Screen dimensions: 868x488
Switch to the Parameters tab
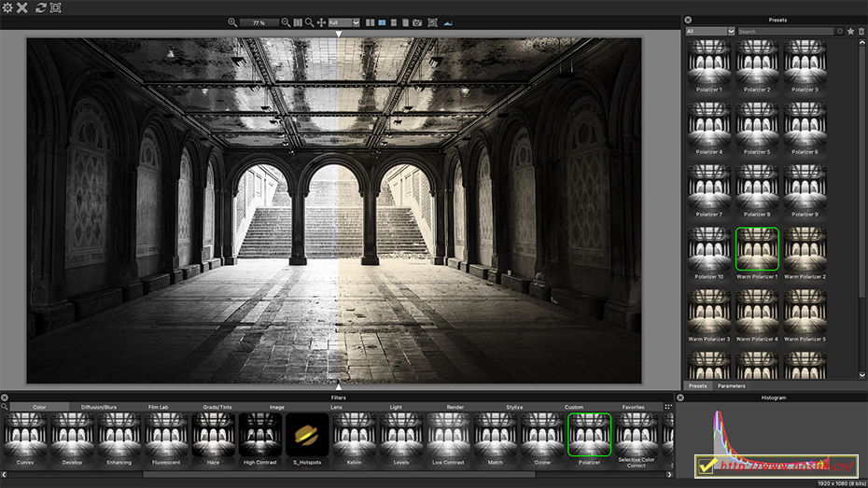(x=731, y=385)
